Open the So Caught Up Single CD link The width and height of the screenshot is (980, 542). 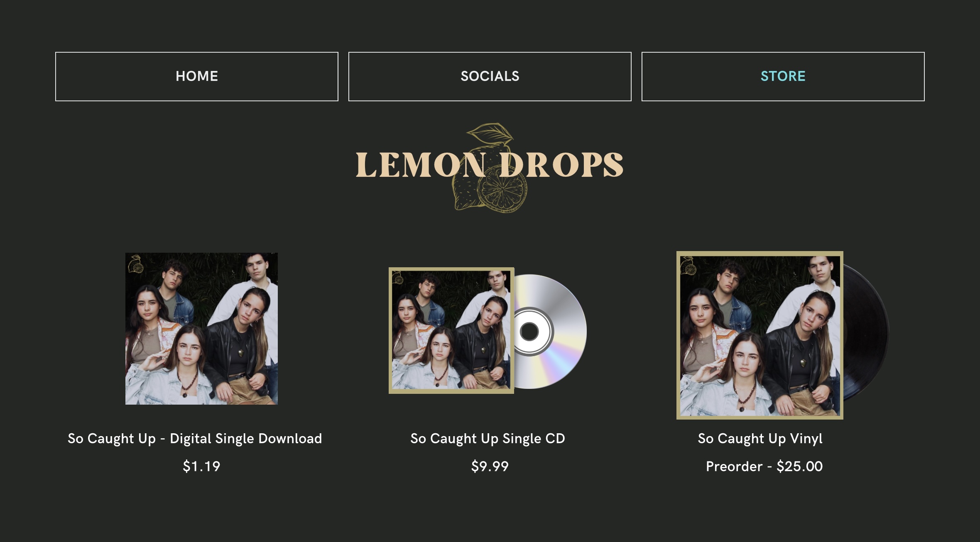coord(488,439)
